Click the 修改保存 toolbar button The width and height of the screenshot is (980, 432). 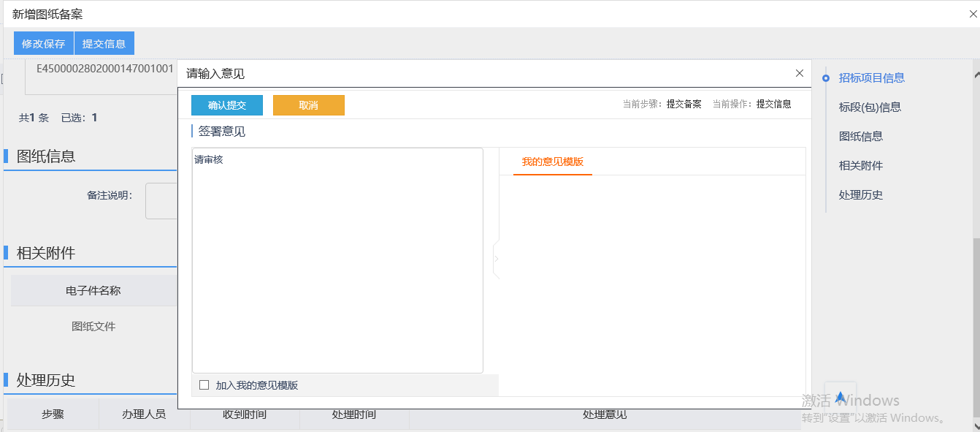click(x=44, y=44)
